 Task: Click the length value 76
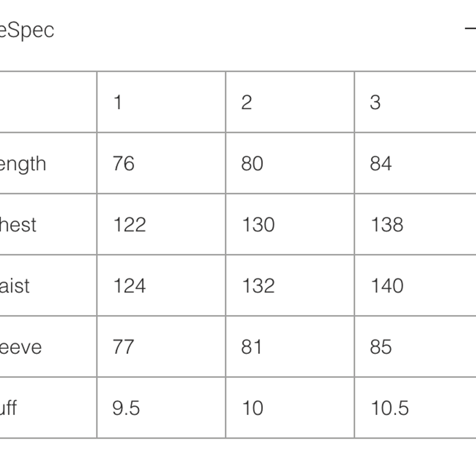click(x=124, y=163)
